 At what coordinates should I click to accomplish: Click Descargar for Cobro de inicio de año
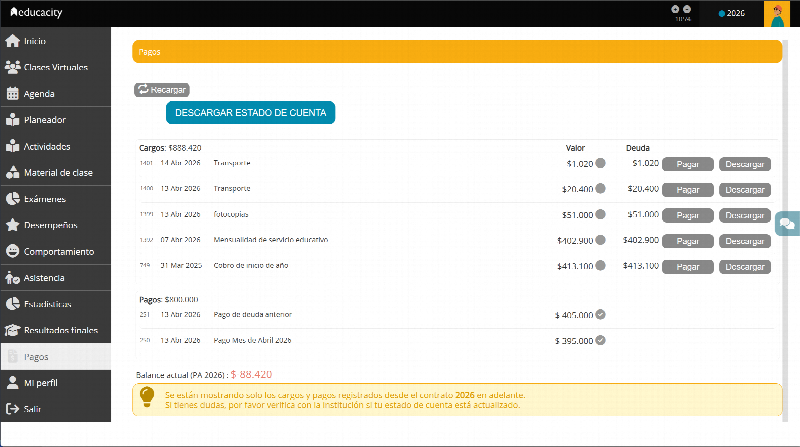[744, 267]
